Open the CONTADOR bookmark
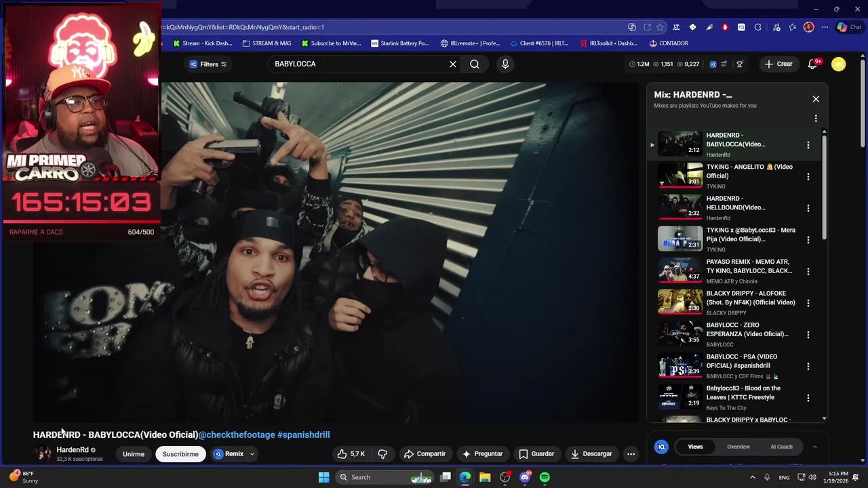Image resolution: width=868 pixels, height=488 pixels. tap(669, 43)
